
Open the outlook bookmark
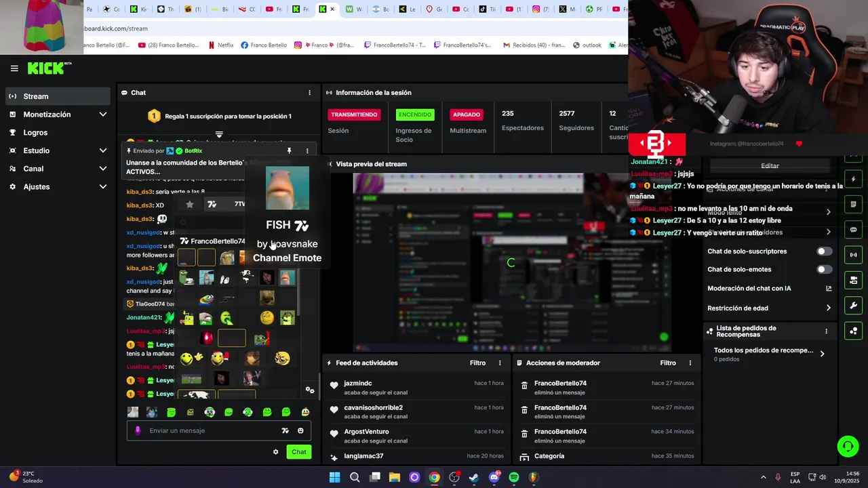click(587, 45)
